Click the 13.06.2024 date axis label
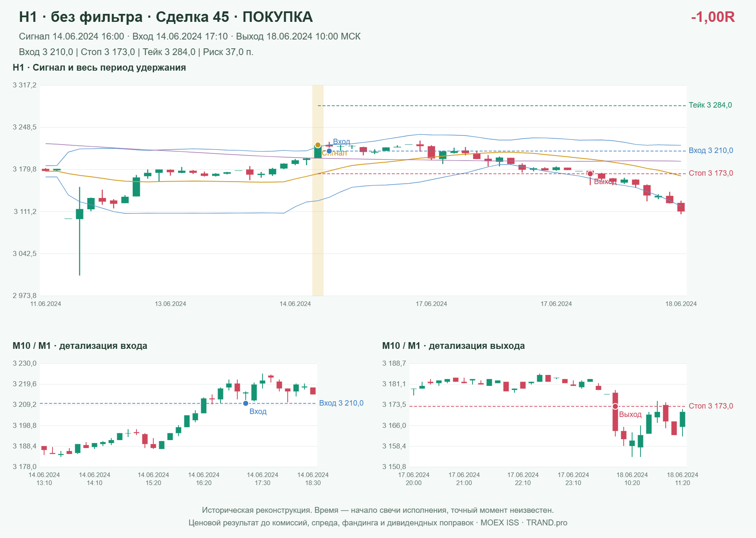Viewport: 756px width, 538px height. point(171,304)
